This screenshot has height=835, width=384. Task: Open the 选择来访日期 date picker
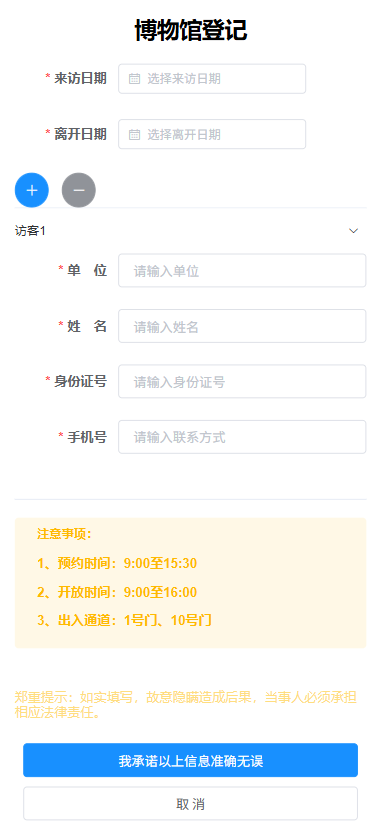point(212,79)
